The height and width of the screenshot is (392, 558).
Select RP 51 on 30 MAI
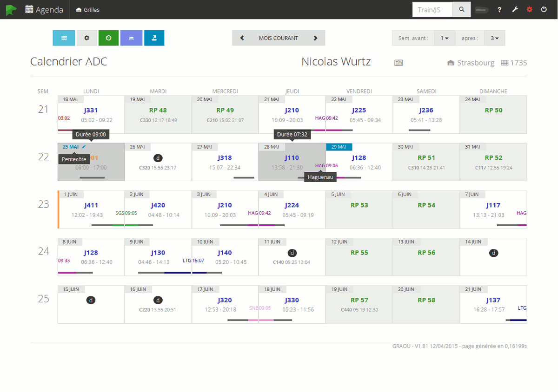(426, 158)
